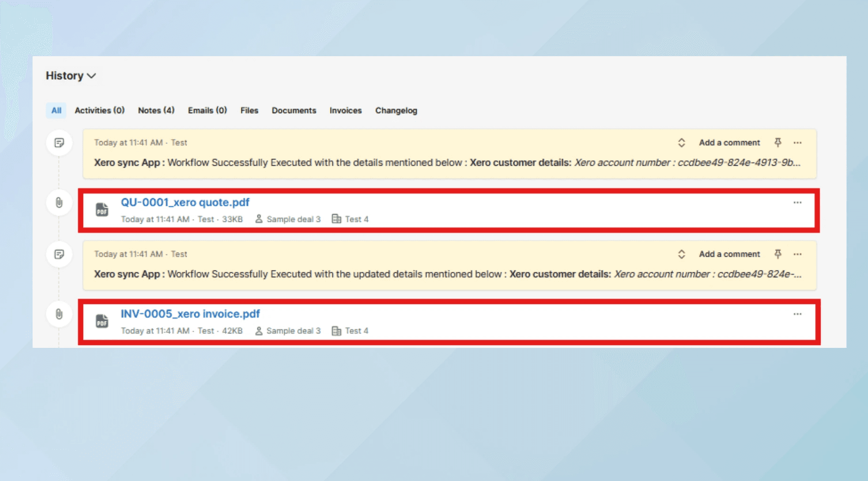
Task: Switch to Notes (4) tab
Action: (156, 110)
